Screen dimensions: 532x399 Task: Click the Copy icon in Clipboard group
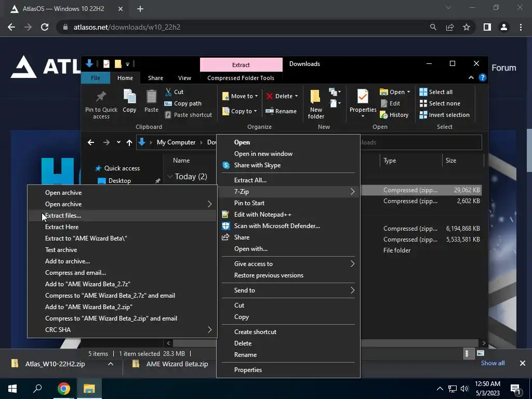point(129,97)
